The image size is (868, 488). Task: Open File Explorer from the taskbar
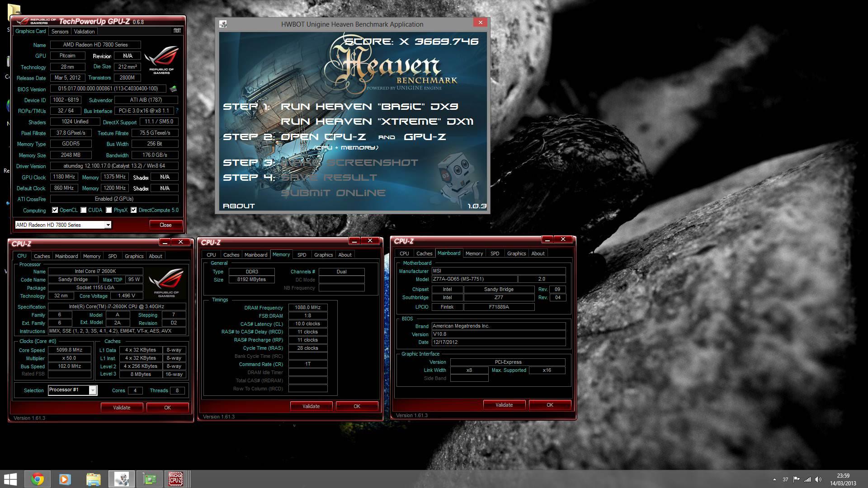tap(93, 479)
